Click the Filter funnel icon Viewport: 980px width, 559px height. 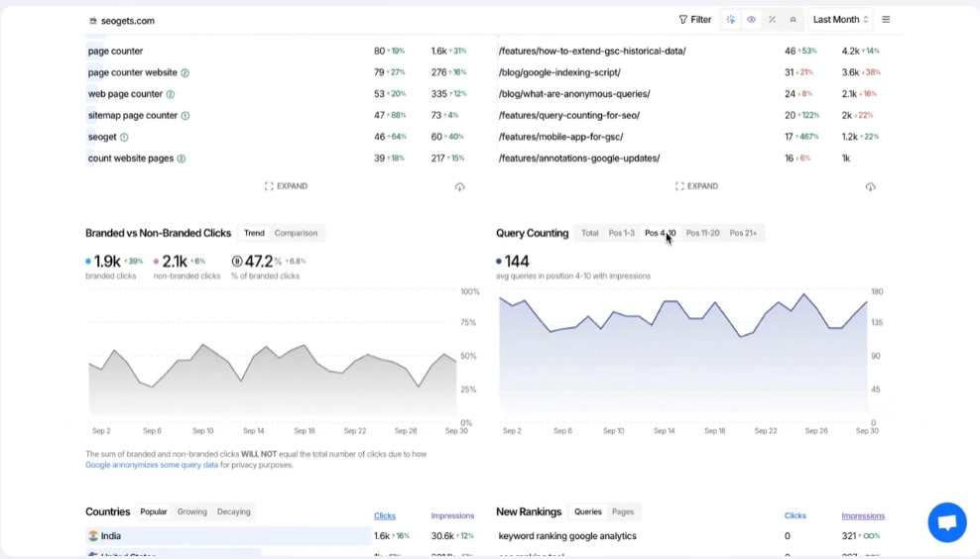(682, 20)
